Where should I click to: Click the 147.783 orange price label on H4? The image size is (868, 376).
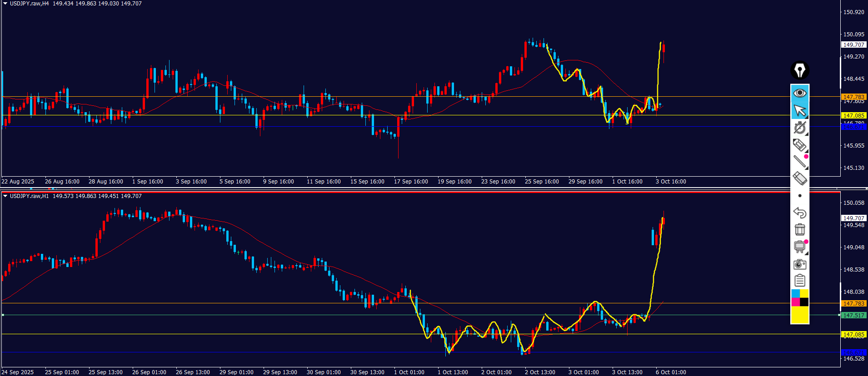pyautogui.click(x=853, y=97)
